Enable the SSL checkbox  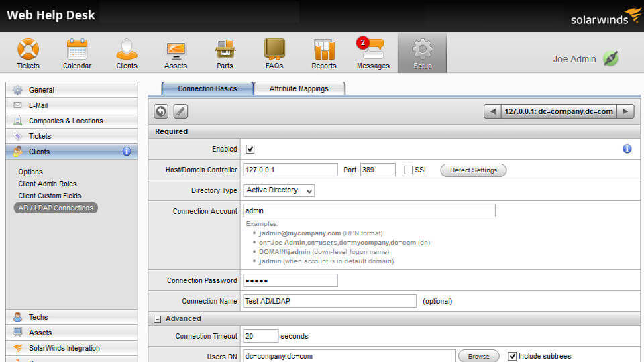[409, 170]
